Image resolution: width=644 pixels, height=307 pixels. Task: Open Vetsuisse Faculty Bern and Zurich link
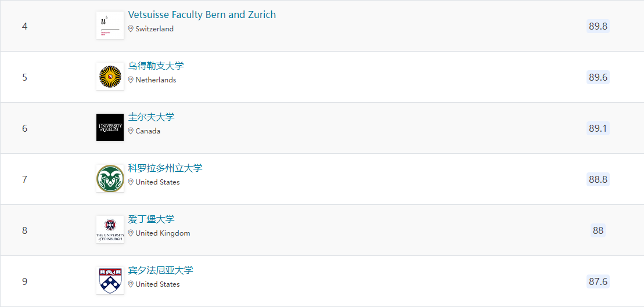[202, 15]
